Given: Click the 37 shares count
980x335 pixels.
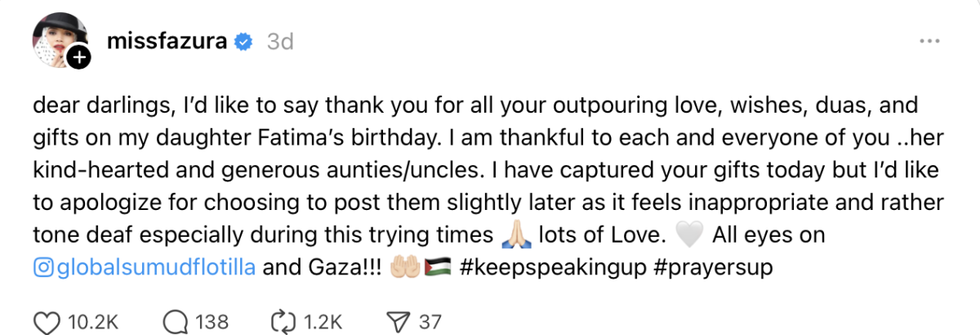Looking at the screenshot, I should pyautogui.click(x=430, y=321).
